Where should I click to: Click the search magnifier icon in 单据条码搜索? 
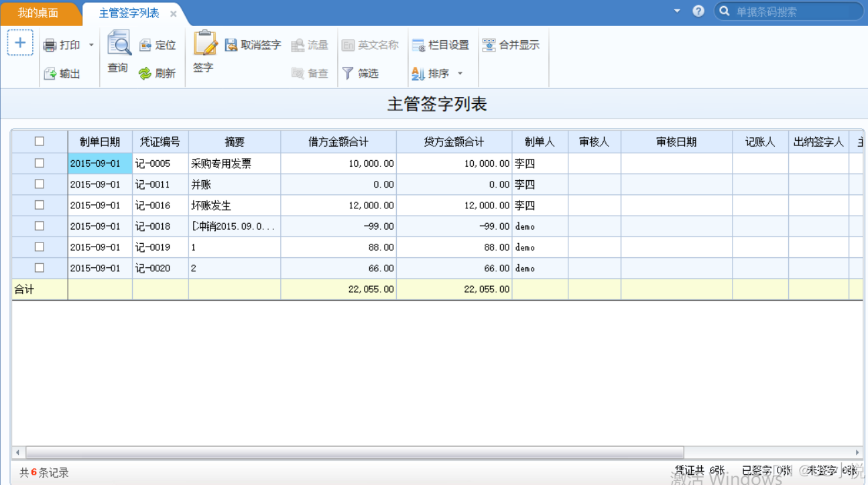pyautogui.click(x=725, y=11)
